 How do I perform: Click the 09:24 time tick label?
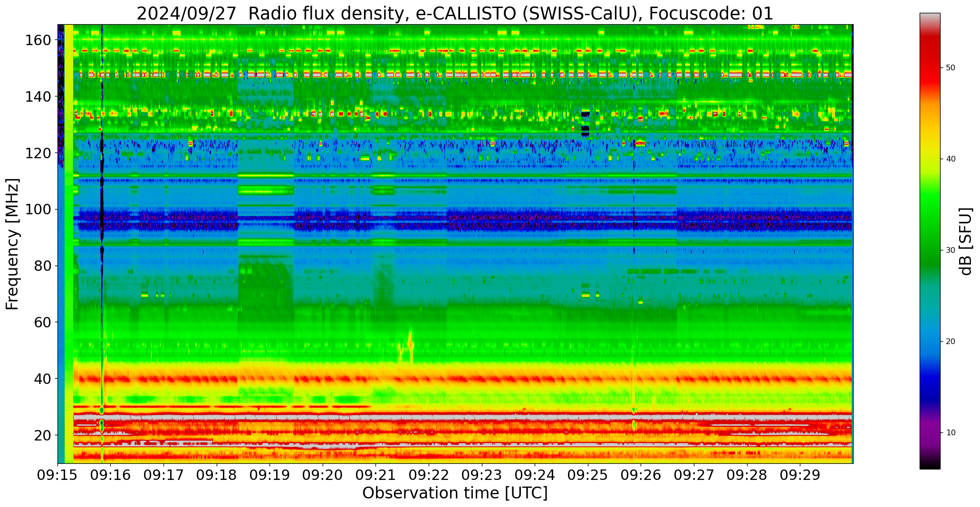tap(535, 475)
